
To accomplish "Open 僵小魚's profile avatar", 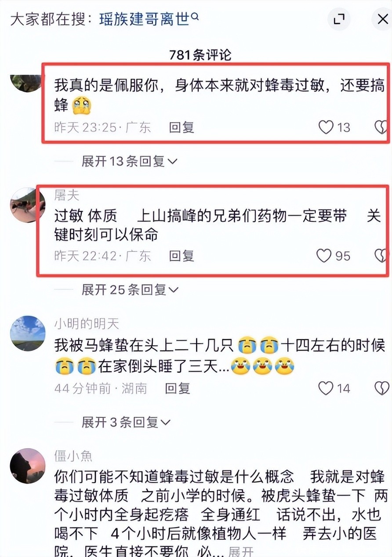I will (x=28, y=466).
